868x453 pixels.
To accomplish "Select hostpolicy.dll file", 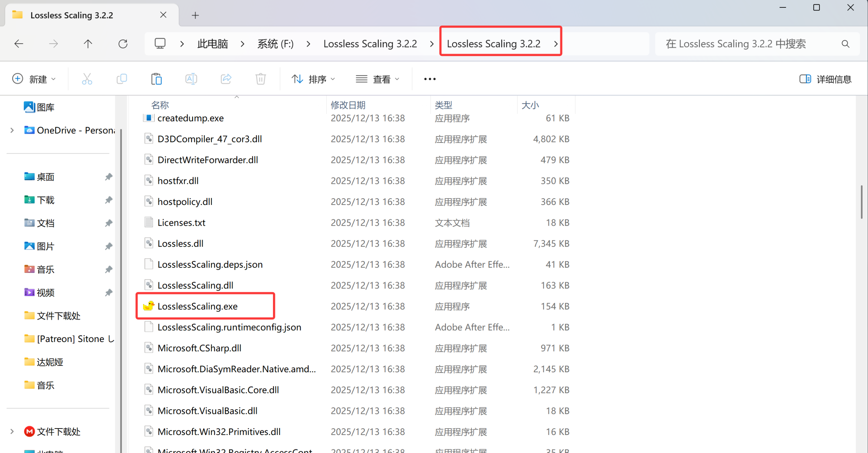I will [185, 202].
